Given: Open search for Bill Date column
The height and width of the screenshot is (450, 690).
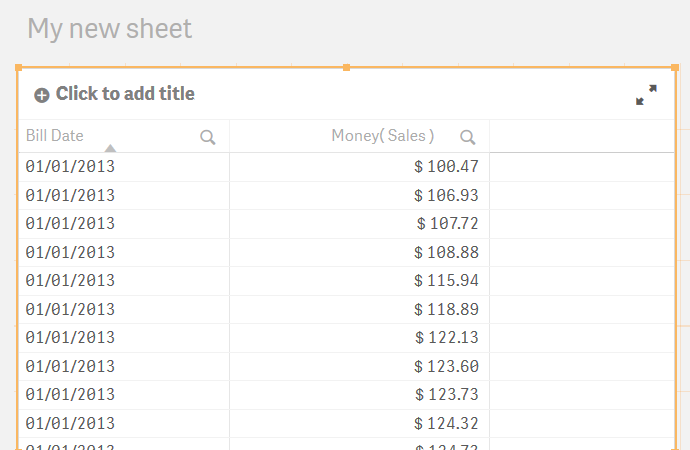Looking at the screenshot, I should tap(208, 137).
